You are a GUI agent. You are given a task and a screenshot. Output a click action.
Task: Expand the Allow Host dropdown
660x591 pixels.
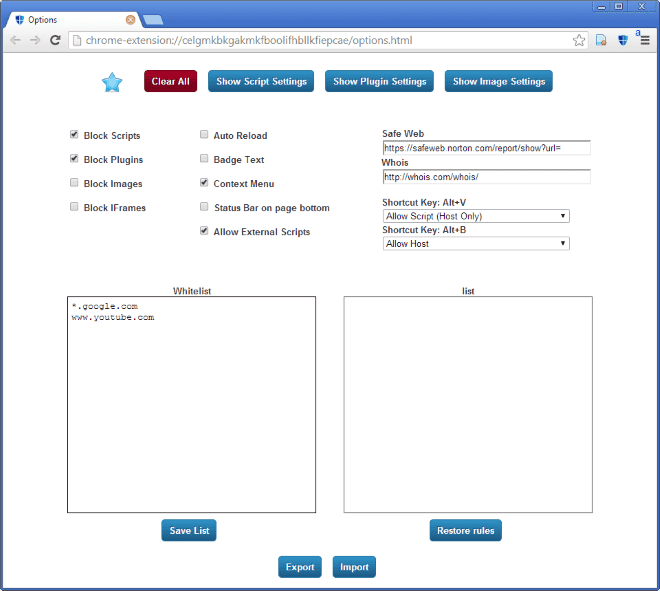[x=476, y=243]
